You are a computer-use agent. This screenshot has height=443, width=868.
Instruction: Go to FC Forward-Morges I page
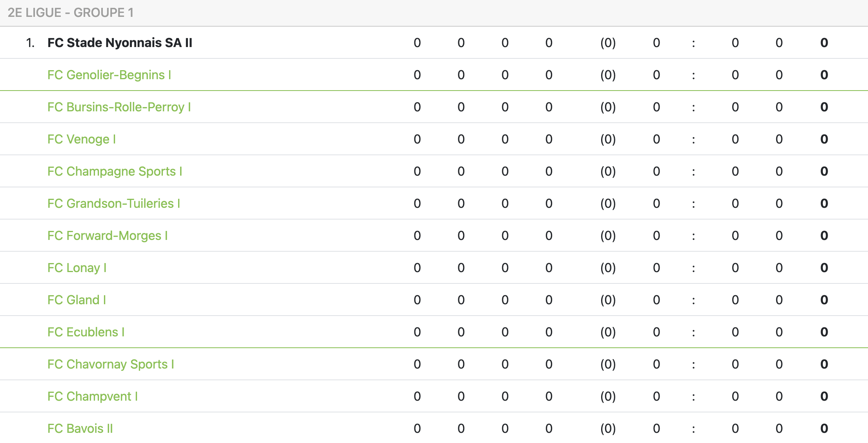pyautogui.click(x=108, y=236)
